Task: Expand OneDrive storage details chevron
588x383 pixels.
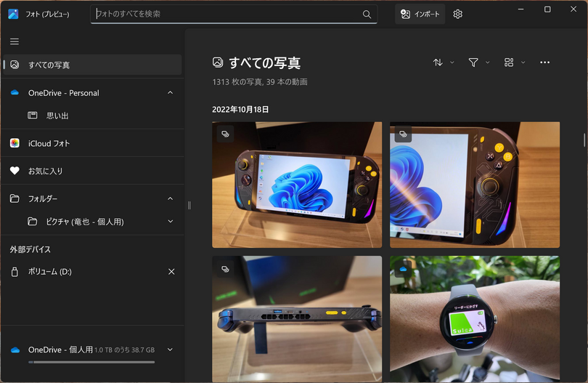Action: tap(171, 350)
